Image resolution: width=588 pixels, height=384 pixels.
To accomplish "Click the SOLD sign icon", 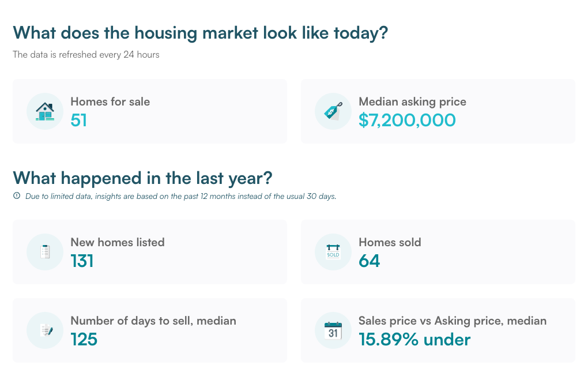I will (333, 251).
